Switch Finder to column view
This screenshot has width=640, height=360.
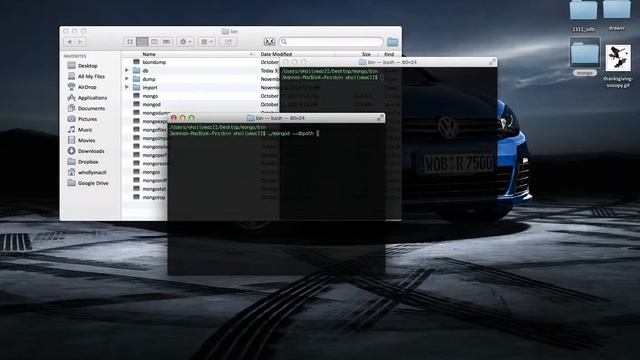[x=154, y=42]
